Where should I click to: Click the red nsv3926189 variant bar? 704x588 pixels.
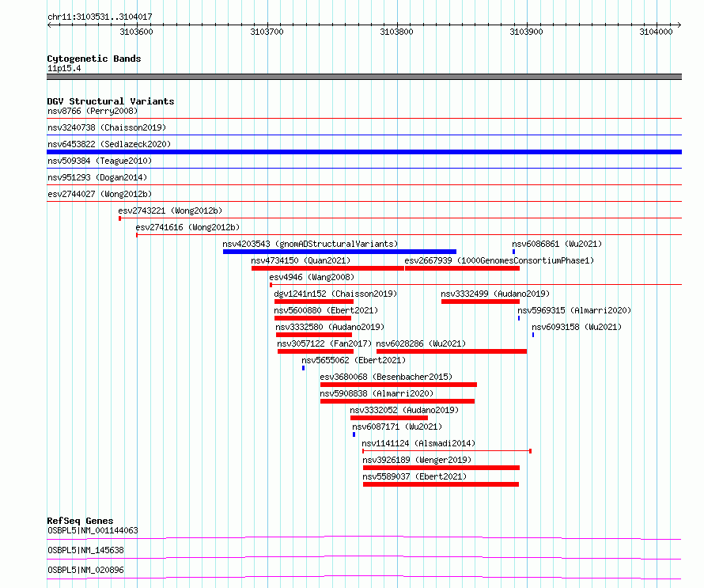441,468
